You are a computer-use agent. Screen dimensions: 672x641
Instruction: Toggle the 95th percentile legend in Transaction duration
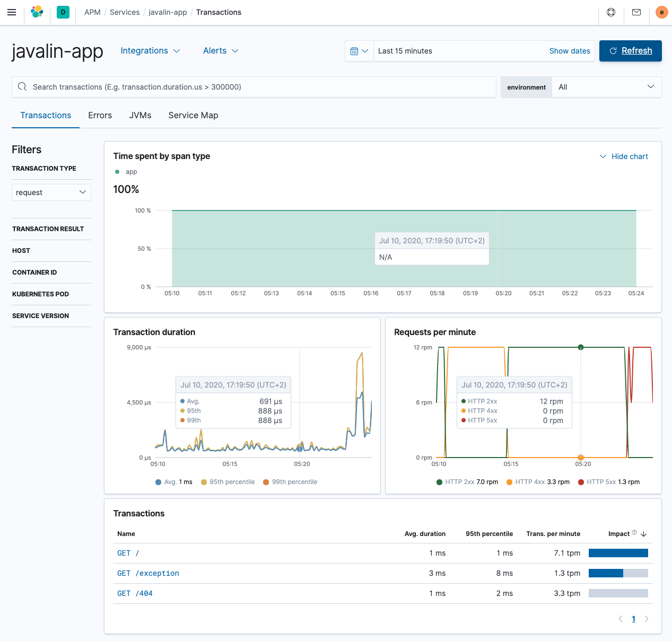(x=228, y=482)
